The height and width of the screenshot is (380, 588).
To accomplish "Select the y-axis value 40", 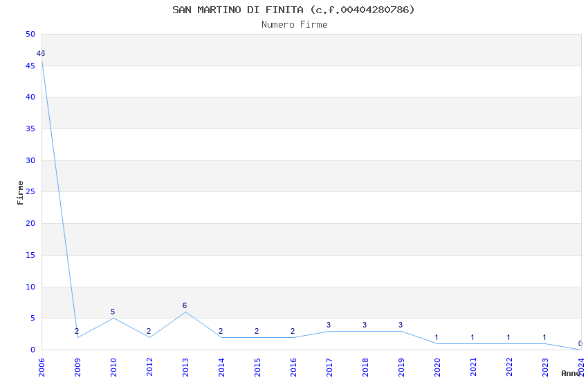I will (x=30, y=97).
